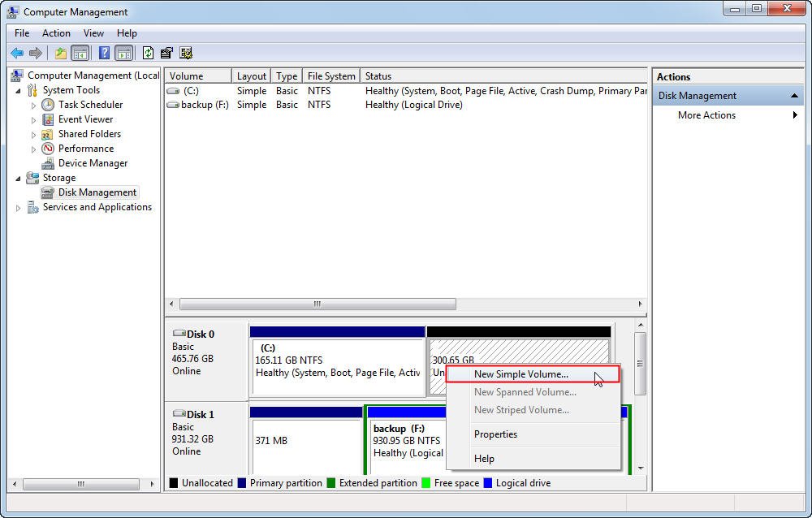Select the 371 MB partition on Disk 1

[306, 447]
